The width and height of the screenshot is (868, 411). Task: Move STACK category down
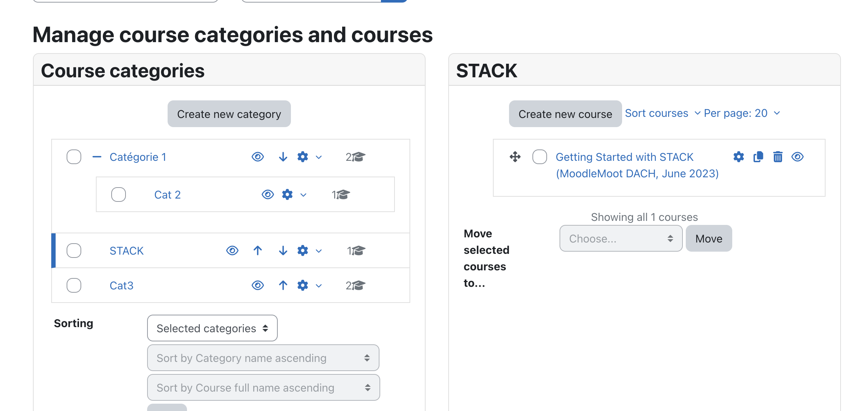coord(283,251)
